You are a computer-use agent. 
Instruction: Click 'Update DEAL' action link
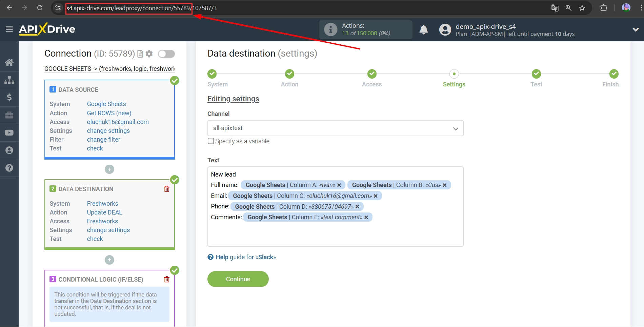click(104, 212)
